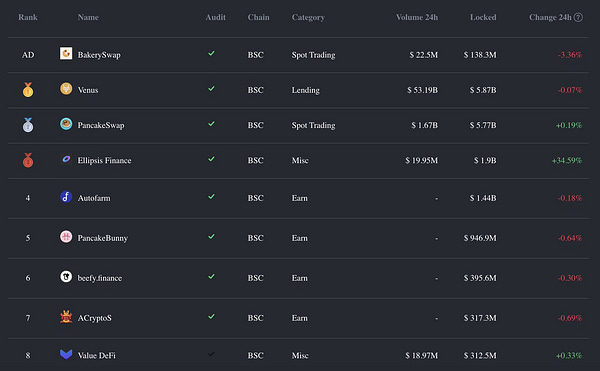Screen dimensions: 600x371
Task: Sort by the Audit column header
Action: click(215, 17)
